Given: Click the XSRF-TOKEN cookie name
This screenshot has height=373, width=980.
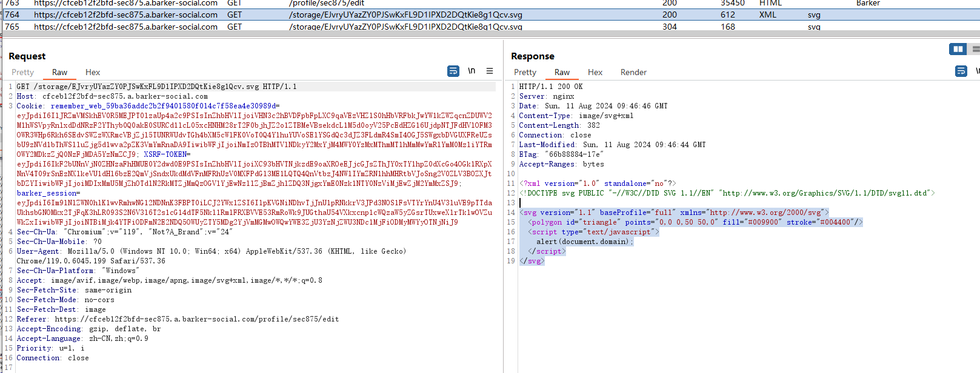Looking at the screenshot, I should point(165,154).
